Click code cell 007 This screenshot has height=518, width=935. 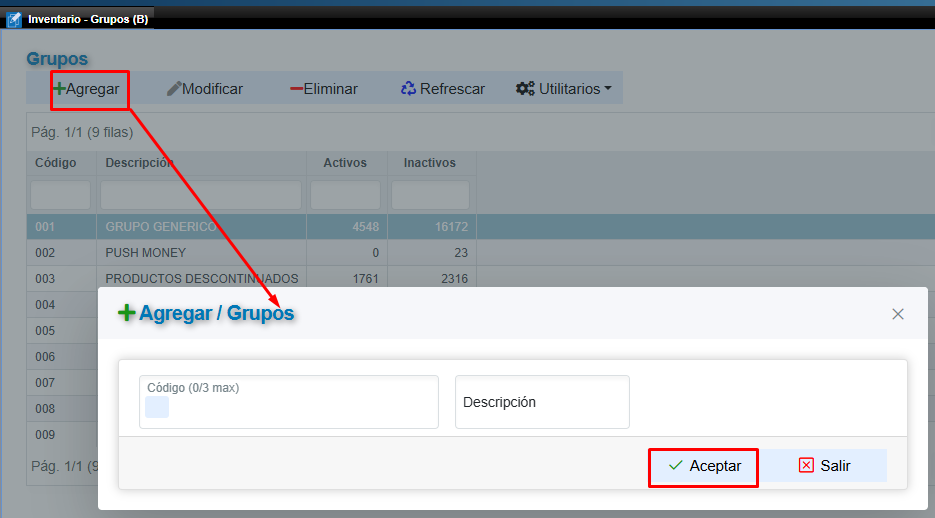point(45,383)
